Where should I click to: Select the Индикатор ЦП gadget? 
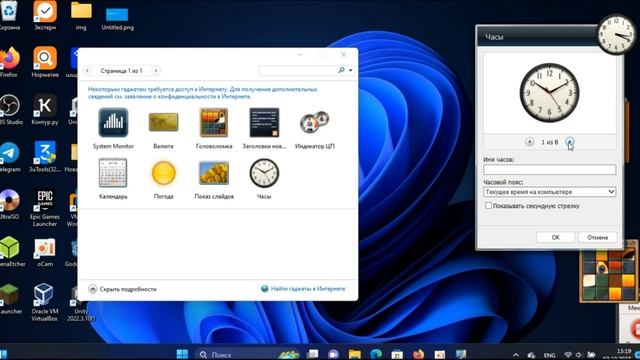tap(315, 128)
